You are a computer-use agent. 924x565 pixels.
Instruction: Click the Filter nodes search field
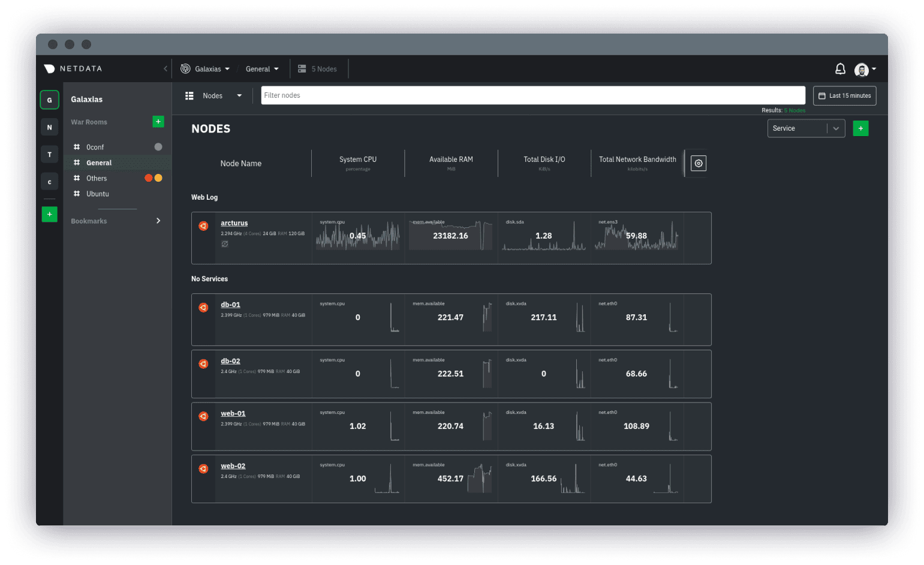pos(533,95)
